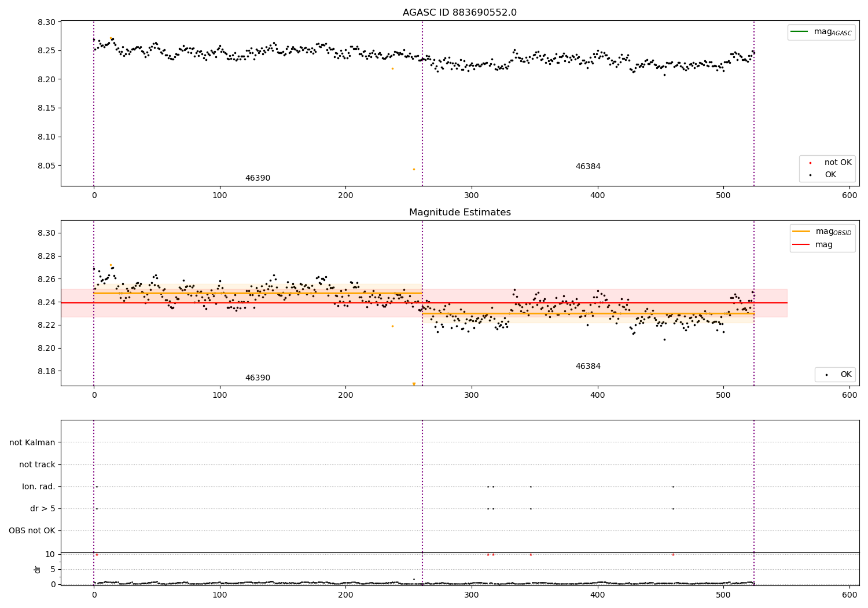
Task: Click the x-axis 200 tick in the dr plot
Action: [x=345, y=595]
